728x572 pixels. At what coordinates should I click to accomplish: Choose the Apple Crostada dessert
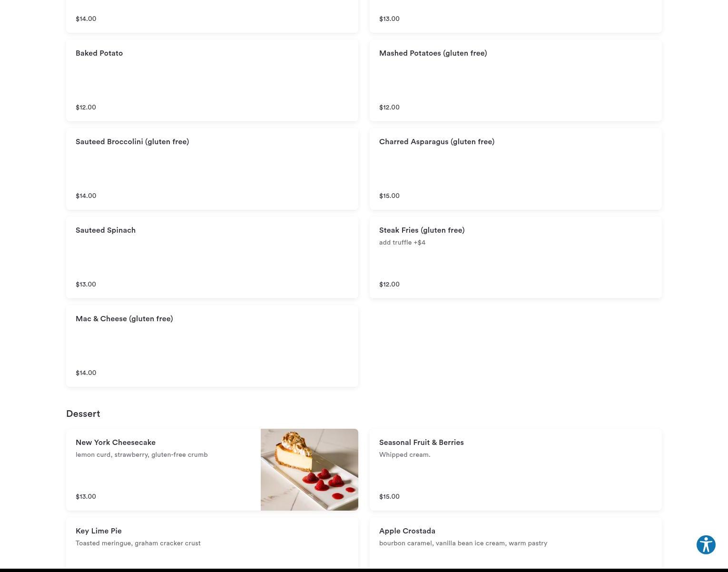coord(516,543)
